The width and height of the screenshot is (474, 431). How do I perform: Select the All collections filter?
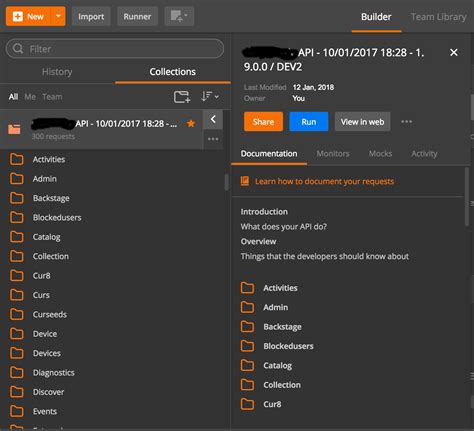(13, 97)
